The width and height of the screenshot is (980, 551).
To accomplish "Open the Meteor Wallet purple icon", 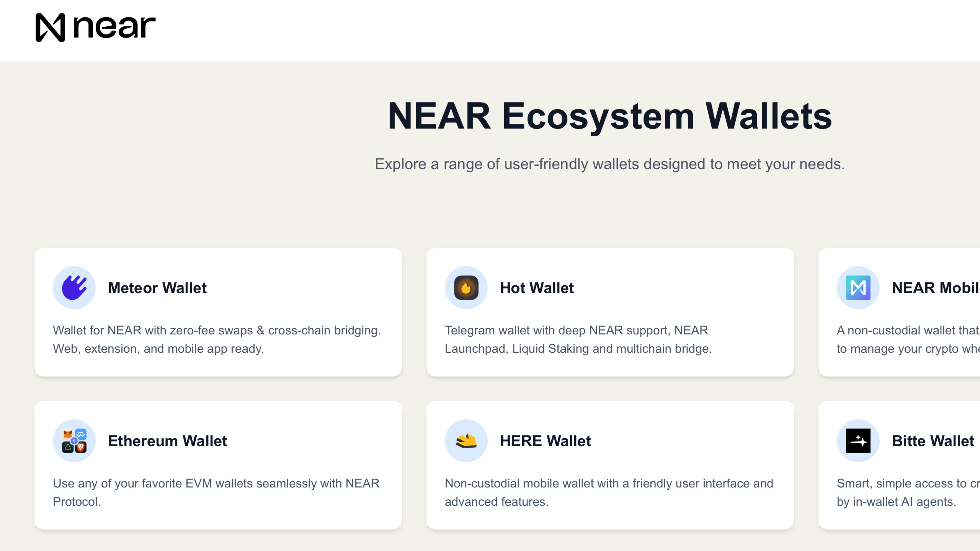I will (x=74, y=288).
